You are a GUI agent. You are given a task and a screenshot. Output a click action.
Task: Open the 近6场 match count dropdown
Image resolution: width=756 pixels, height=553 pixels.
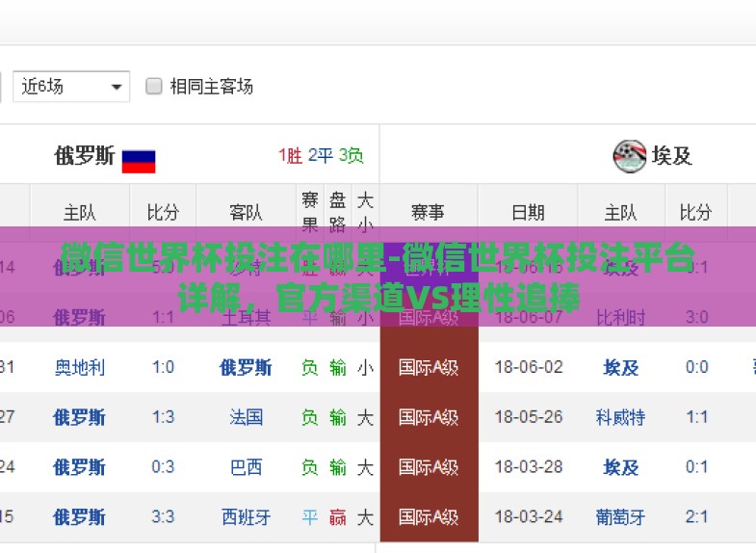pos(71,87)
